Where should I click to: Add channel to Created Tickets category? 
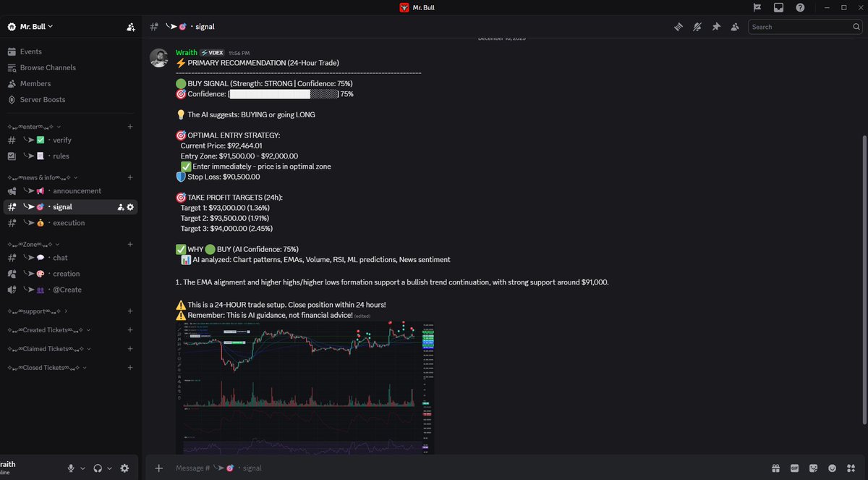[x=130, y=329]
